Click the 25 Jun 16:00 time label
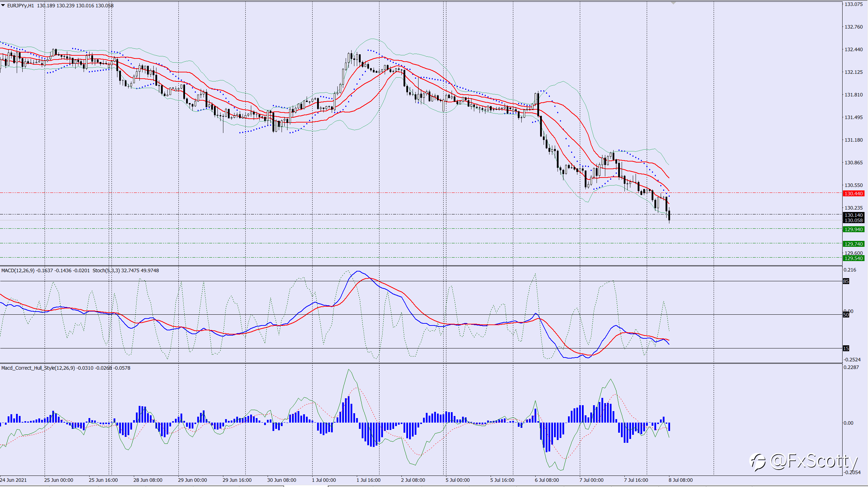This screenshot has height=487, width=868. (103, 480)
